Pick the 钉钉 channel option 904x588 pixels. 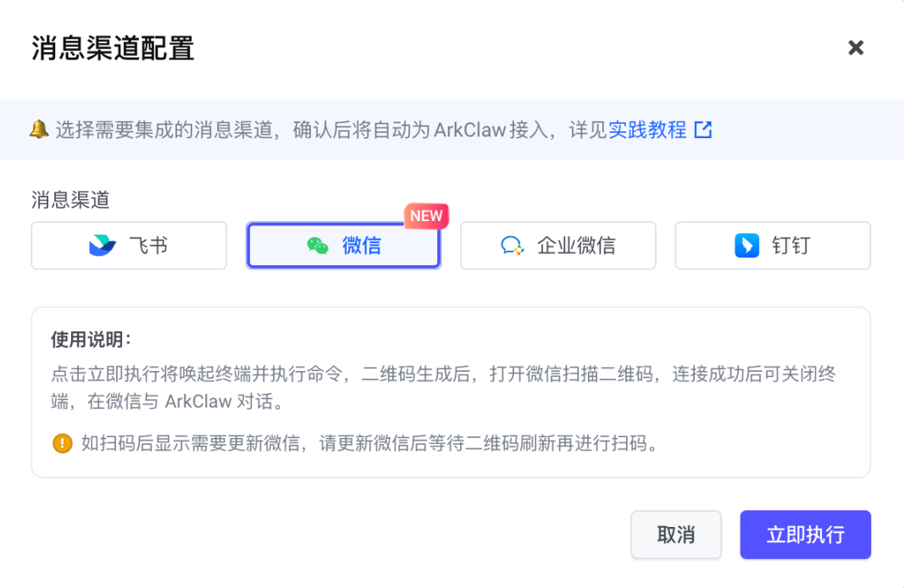[x=772, y=246]
